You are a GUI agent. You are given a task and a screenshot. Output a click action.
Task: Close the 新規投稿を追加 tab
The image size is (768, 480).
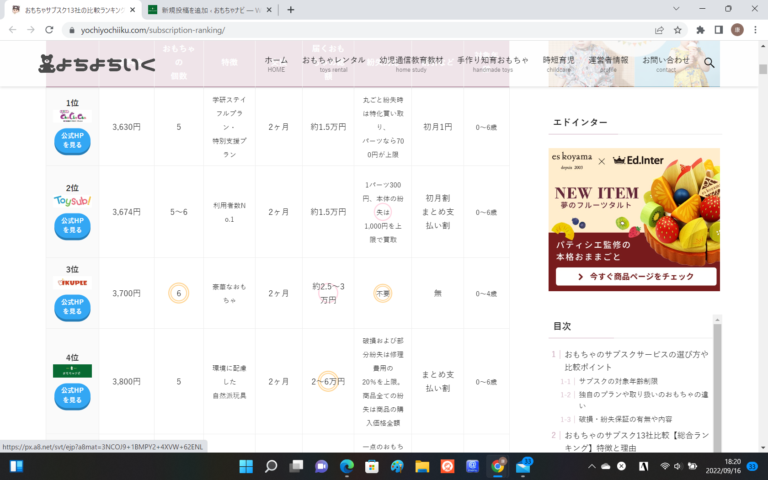[x=269, y=9]
